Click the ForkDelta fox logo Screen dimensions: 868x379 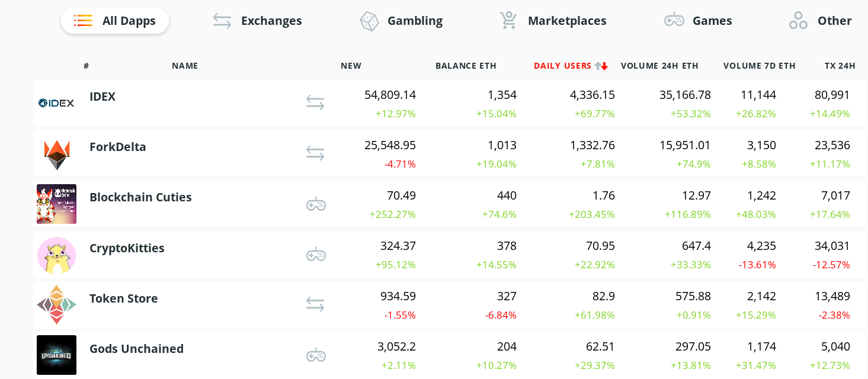57,154
